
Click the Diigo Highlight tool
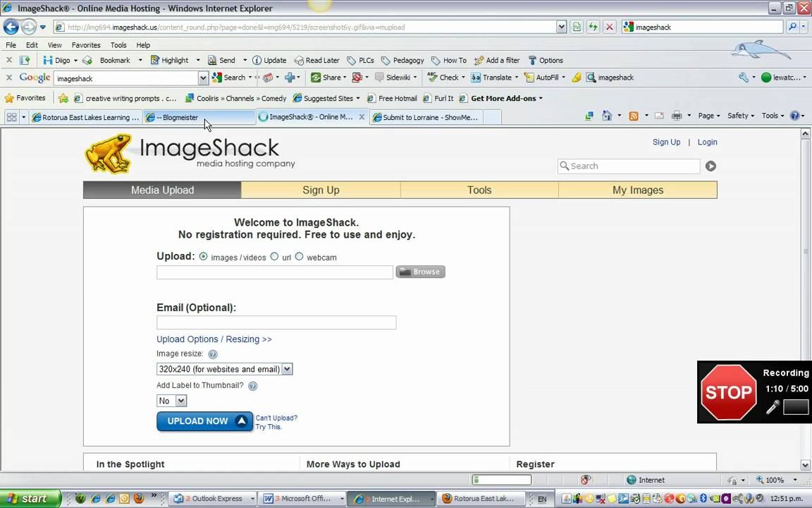(170, 60)
